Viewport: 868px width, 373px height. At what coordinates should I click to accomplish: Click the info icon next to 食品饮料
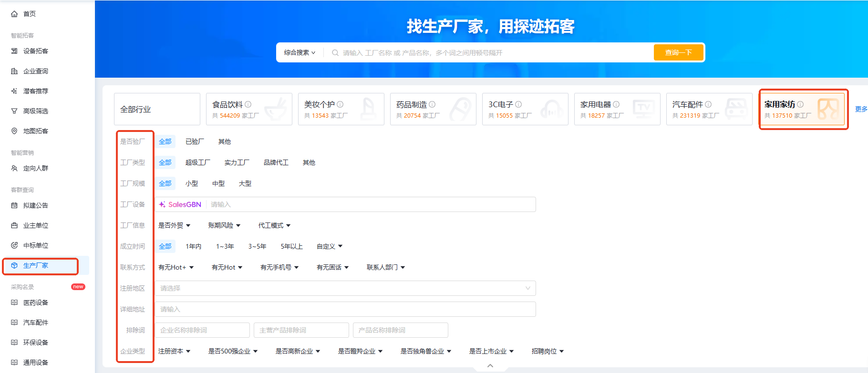tap(248, 104)
